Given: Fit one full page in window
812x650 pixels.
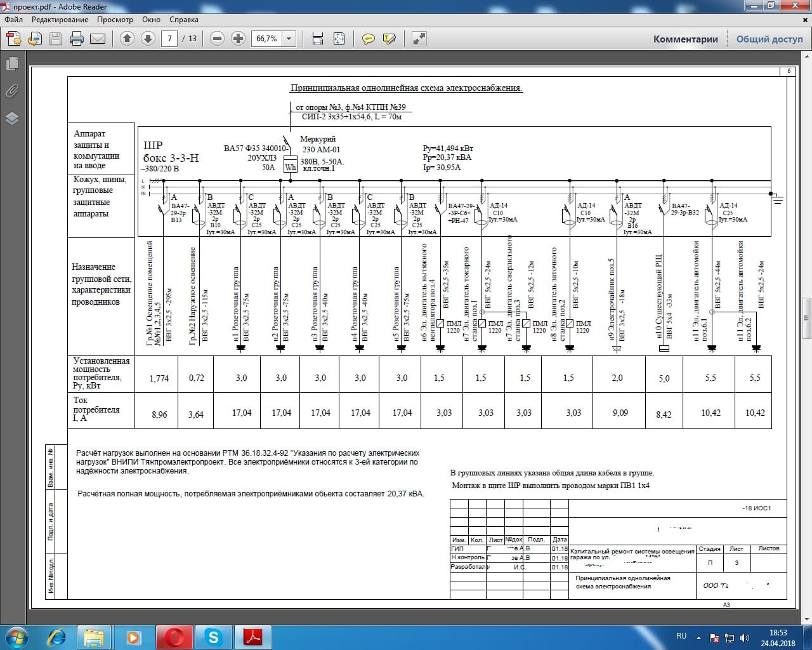Looking at the screenshot, I should 339,39.
